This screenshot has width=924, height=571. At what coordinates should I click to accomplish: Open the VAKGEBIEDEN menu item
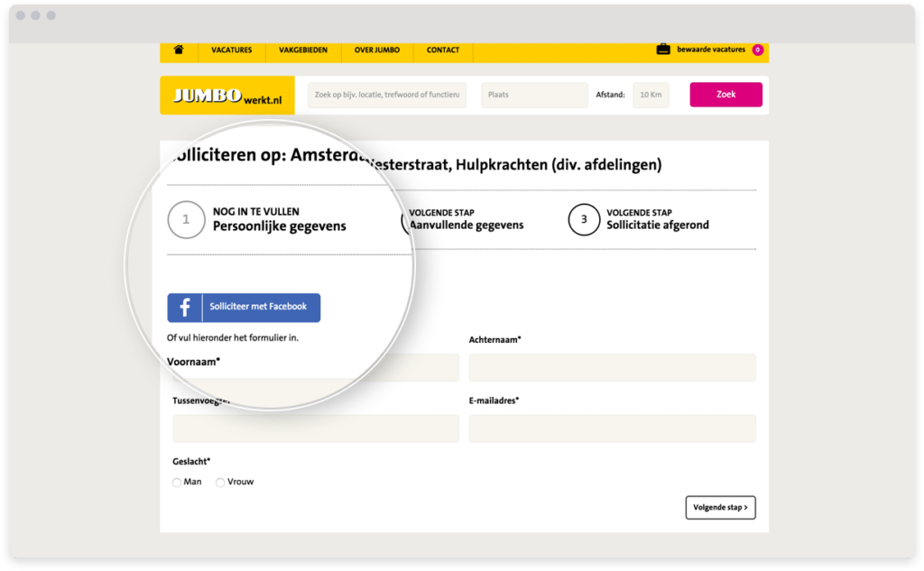pos(303,51)
